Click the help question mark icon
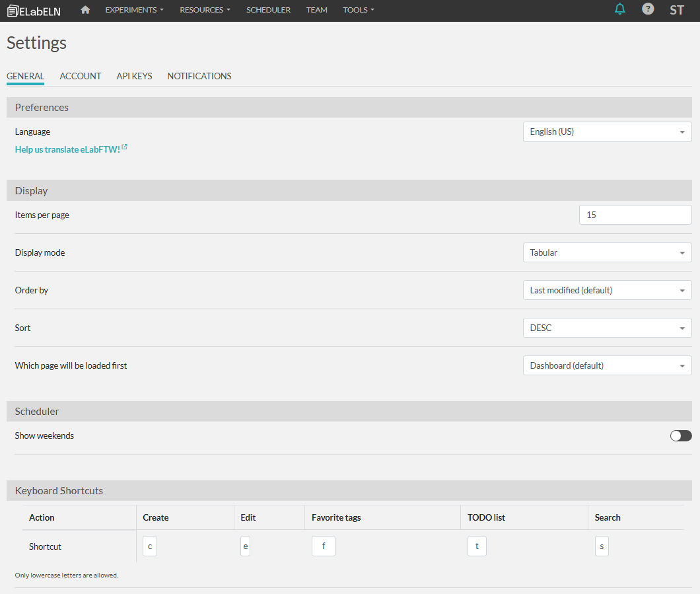This screenshot has height=594, width=700. click(648, 9)
